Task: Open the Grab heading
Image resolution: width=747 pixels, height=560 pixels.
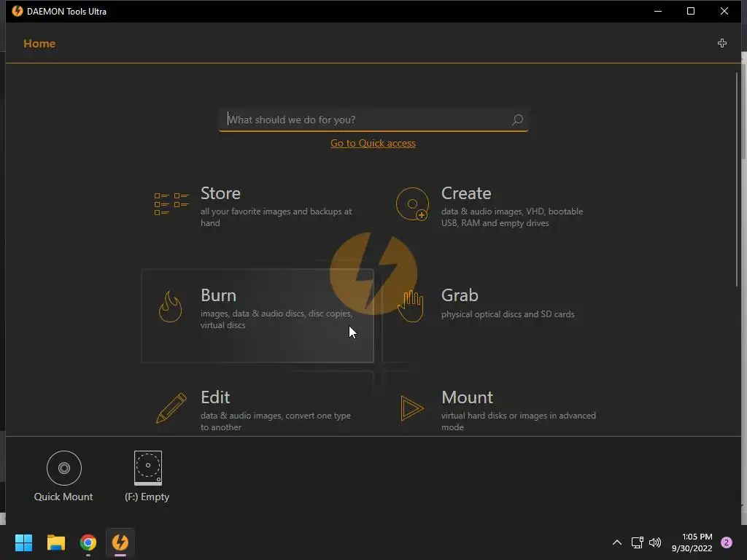Action: click(x=460, y=295)
